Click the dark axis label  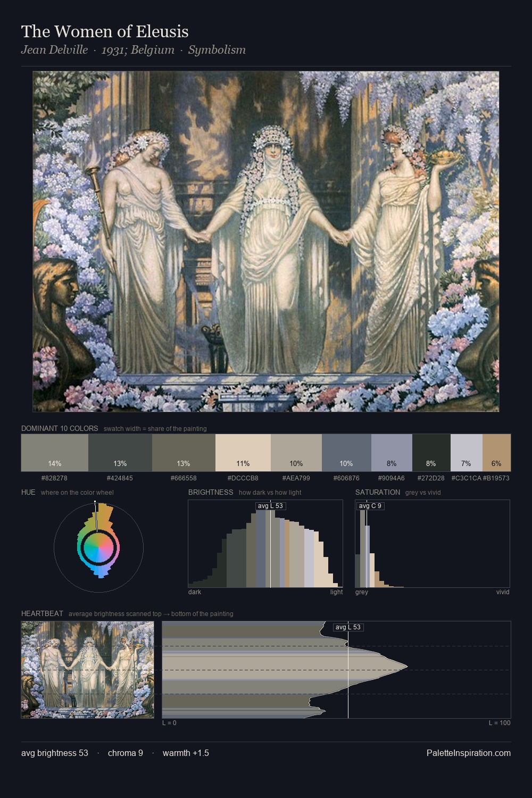tap(195, 592)
